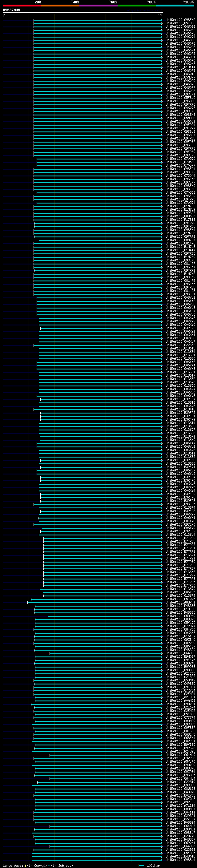Open hit label UniRef100_P13417
Viewport: 197px width, 868px height.
click(x=180, y=250)
